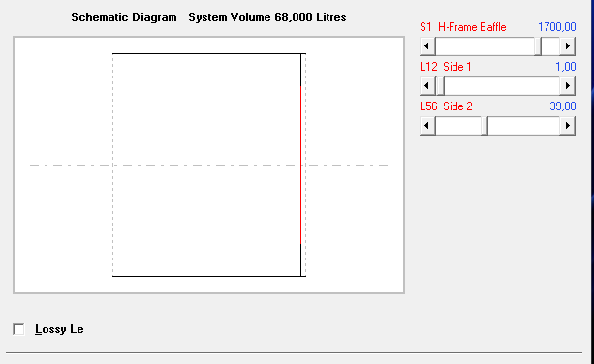Screen dimensions: 594x364
Task: Click the 39,00 Side 2 value
Action: [563, 106]
